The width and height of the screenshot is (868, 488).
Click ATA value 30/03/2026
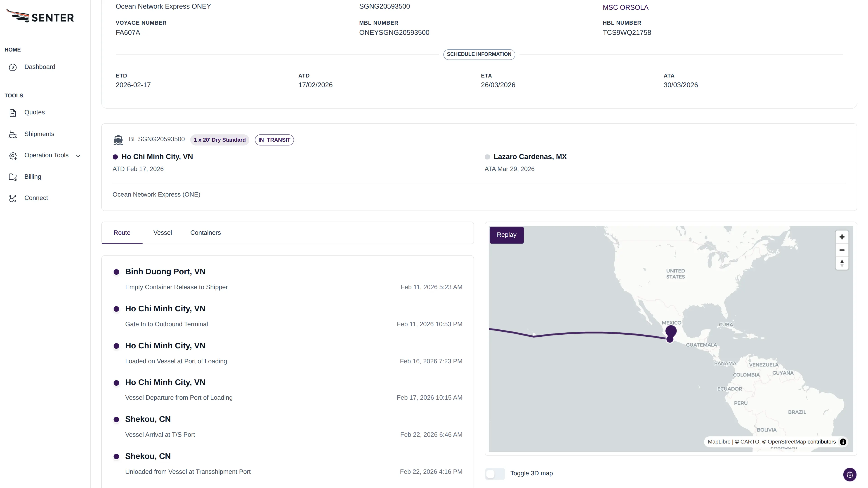[681, 85]
